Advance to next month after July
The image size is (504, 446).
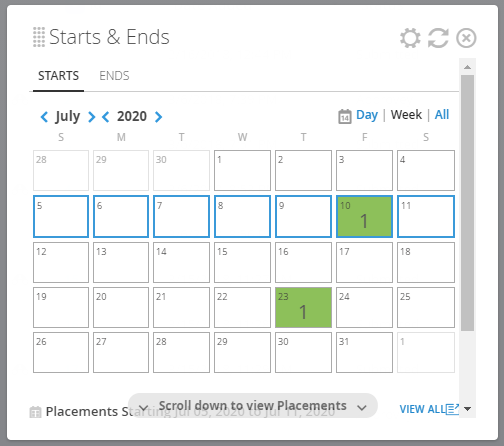91,117
